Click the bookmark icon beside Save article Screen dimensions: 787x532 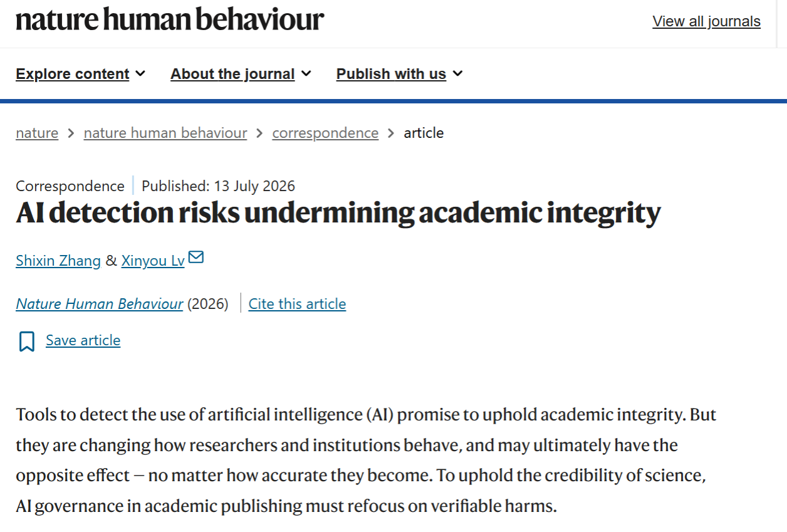pyautogui.click(x=27, y=342)
